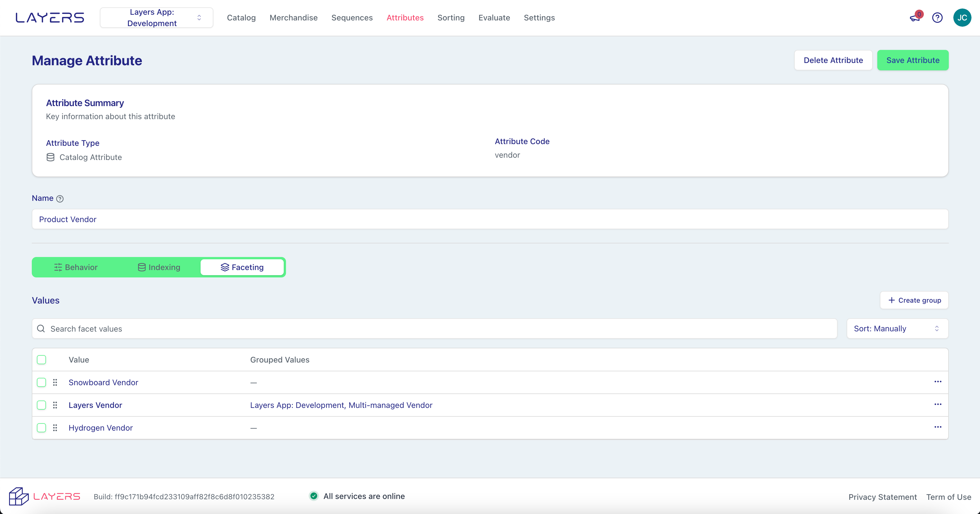The image size is (980, 514).
Task: Click the Grouped Values column header
Action: click(280, 359)
